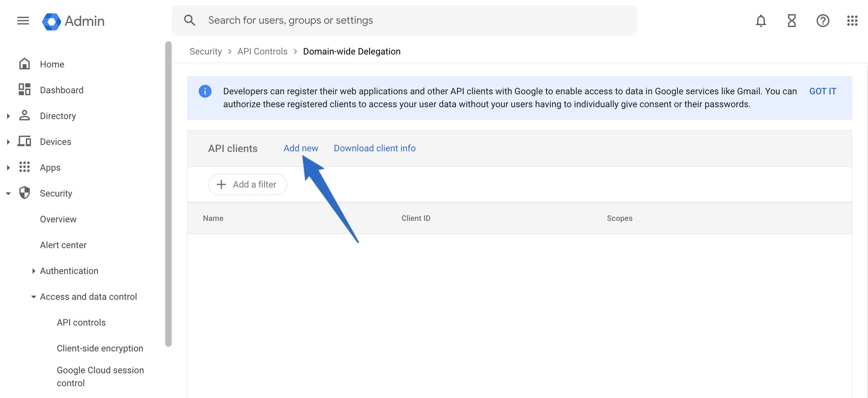Click the Client ID column header
The image size is (868, 398).
point(416,218)
